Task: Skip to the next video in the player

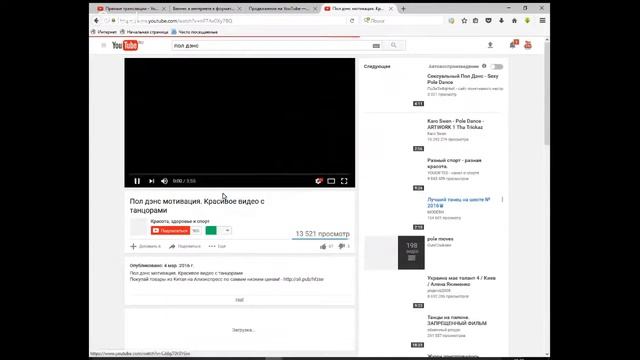Action: coord(151,181)
